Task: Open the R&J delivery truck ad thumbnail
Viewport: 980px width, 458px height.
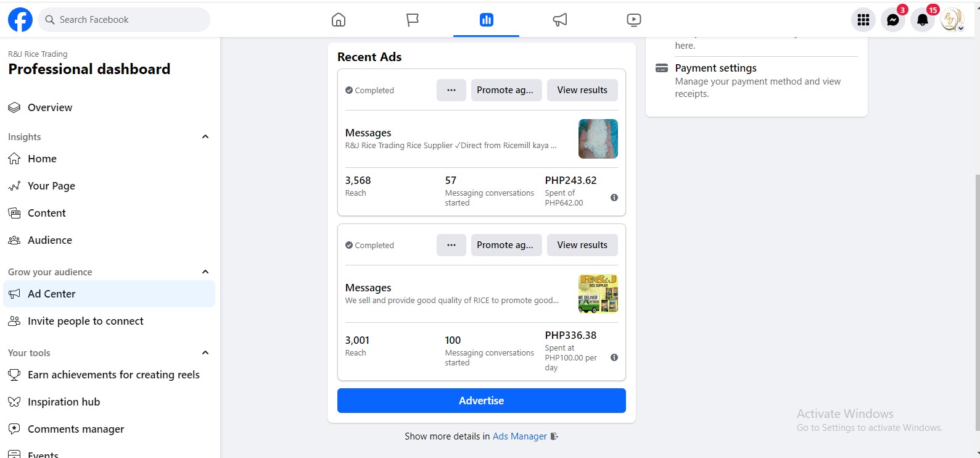Action: point(598,294)
